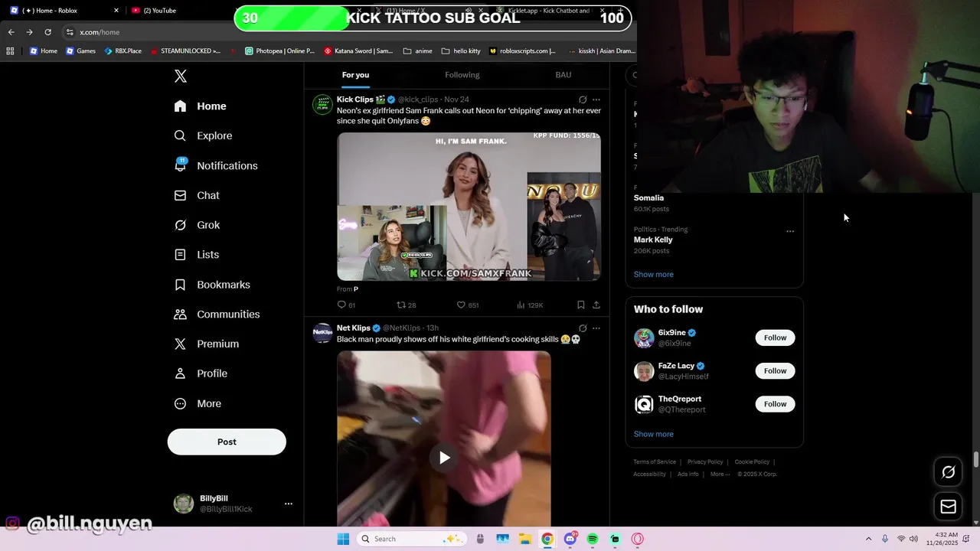Image resolution: width=980 pixels, height=551 pixels.
Task: Follow TheQreport
Action: [775, 404]
